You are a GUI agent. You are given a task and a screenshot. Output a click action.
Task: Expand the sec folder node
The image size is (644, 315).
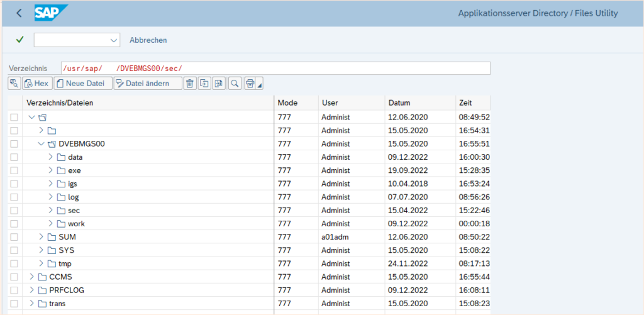pyautogui.click(x=51, y=211)
